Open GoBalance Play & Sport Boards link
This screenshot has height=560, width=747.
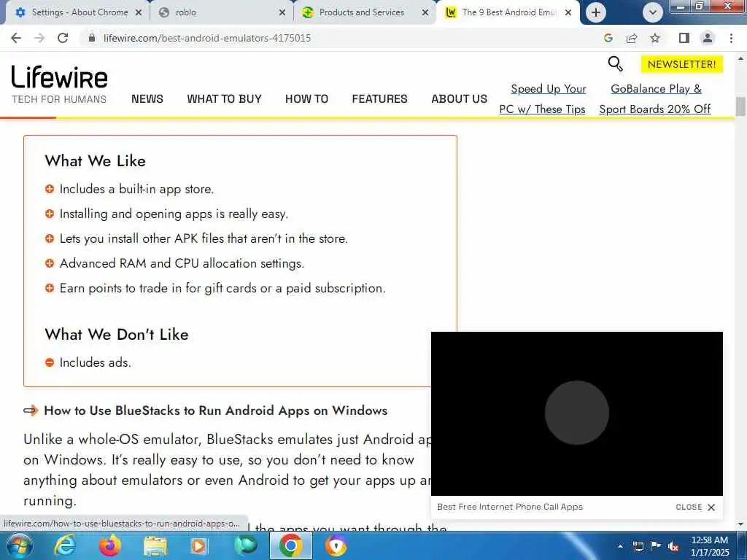(655, 99)
